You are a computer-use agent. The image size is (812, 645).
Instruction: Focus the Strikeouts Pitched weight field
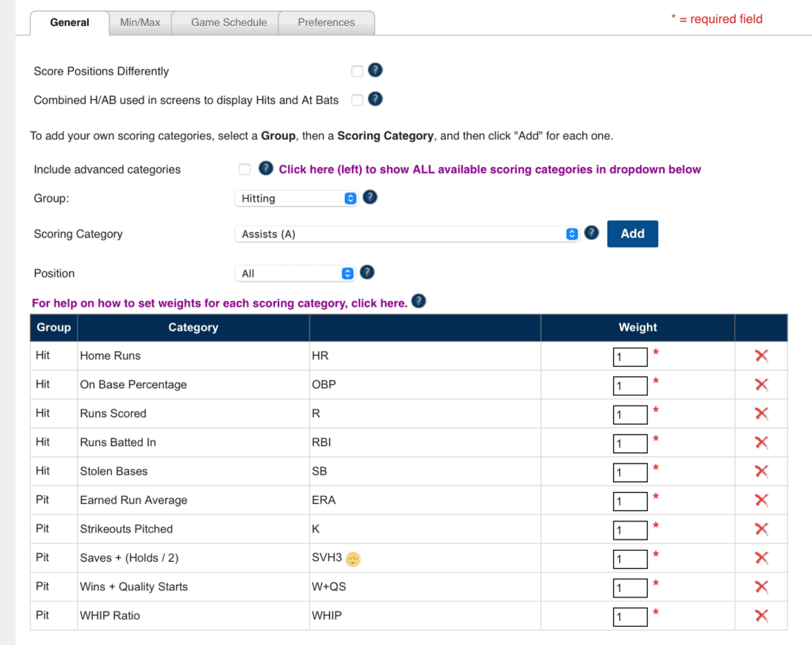630,530
